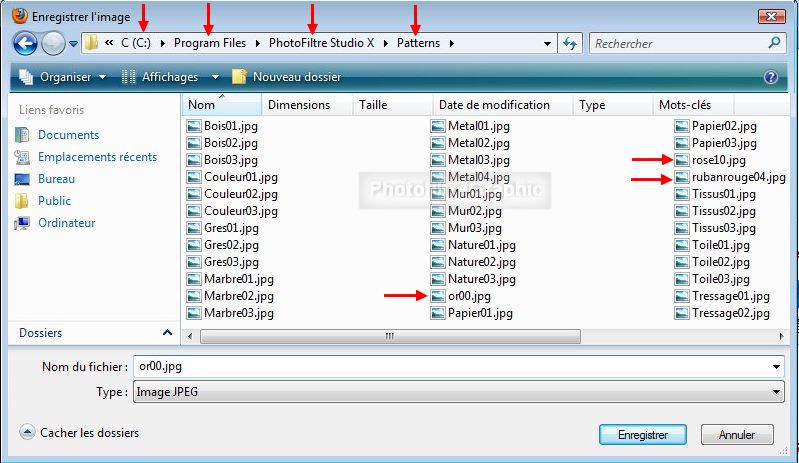The width and height of the screenshot is (799, 463).
Task: Collapse the Dossiers folder pane
Action: pyautogui.click(x=167, y=333)
